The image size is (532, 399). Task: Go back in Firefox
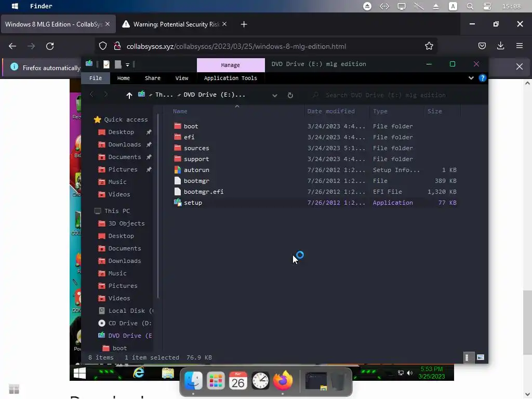pos(12,46)
